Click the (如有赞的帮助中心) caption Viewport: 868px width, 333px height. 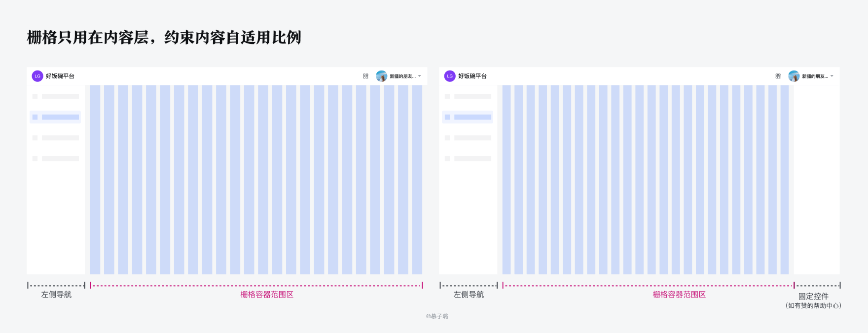[x=813, y=306]
